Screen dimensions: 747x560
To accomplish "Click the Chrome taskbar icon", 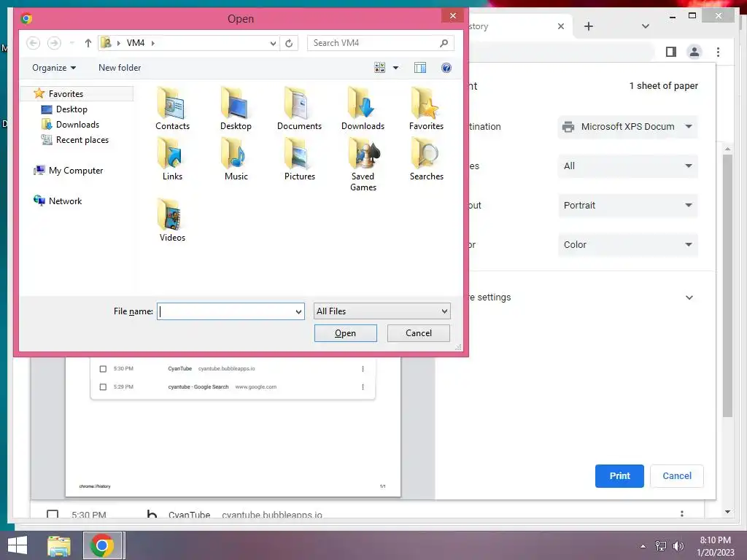I will pyautogui.click(x=101, y=545).
